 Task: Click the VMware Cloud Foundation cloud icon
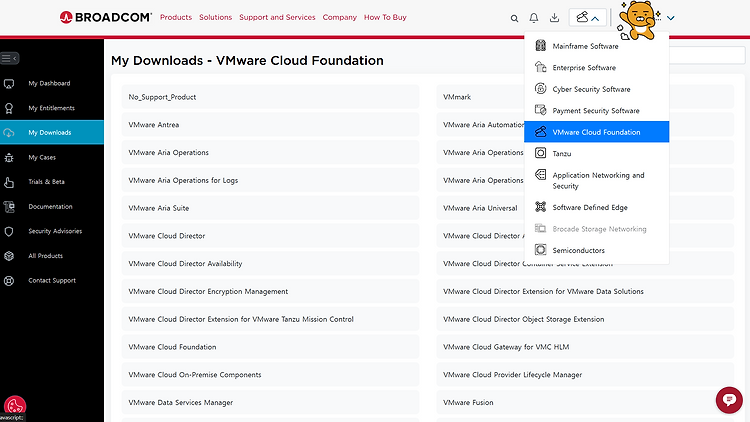point(540,132)
